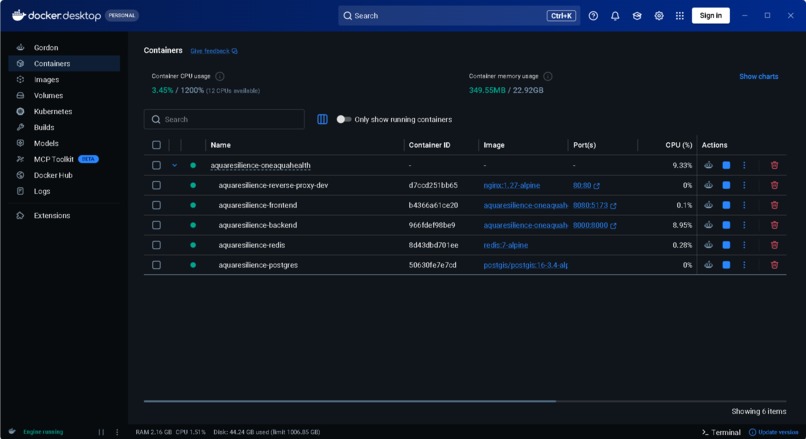806x439 pixels.
Task: Ask Gordon about the aquaresilience-frontend container
Action: click(x=708, y=205)
